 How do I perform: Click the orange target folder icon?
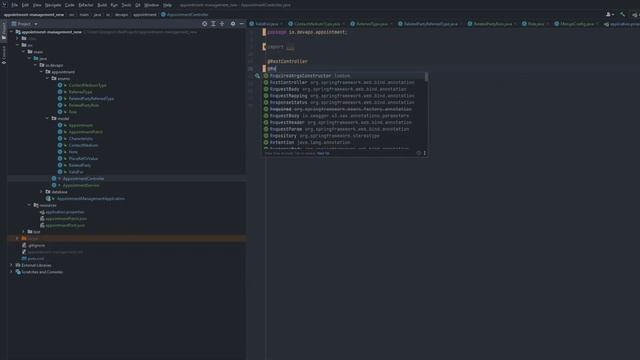pyautogui.click(x=24, y=238)
